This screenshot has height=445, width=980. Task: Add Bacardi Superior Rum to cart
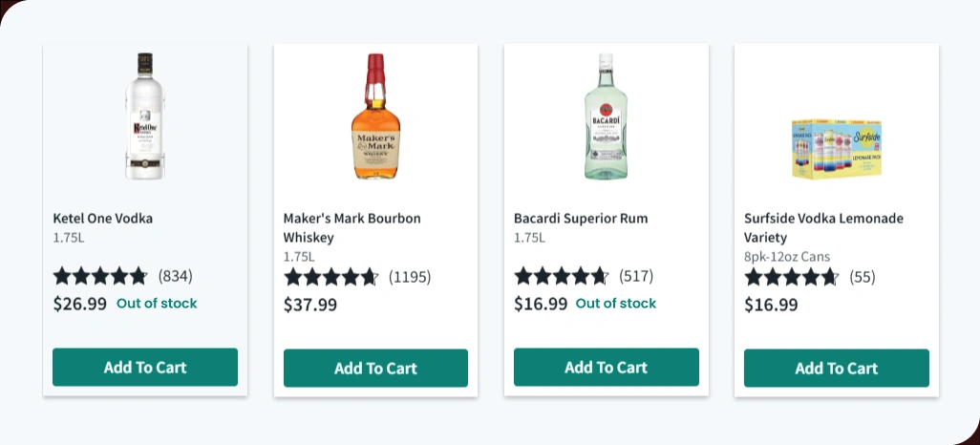coord(606,367)
